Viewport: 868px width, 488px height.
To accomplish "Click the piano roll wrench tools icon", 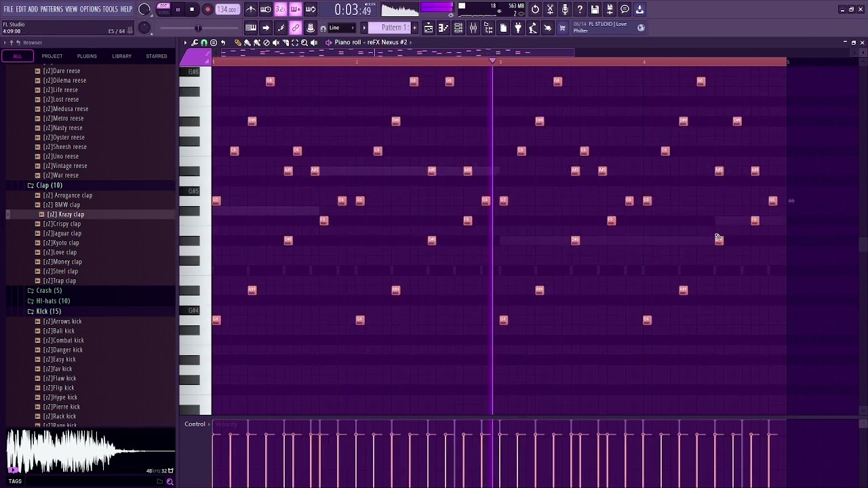I will click(195, 43).
